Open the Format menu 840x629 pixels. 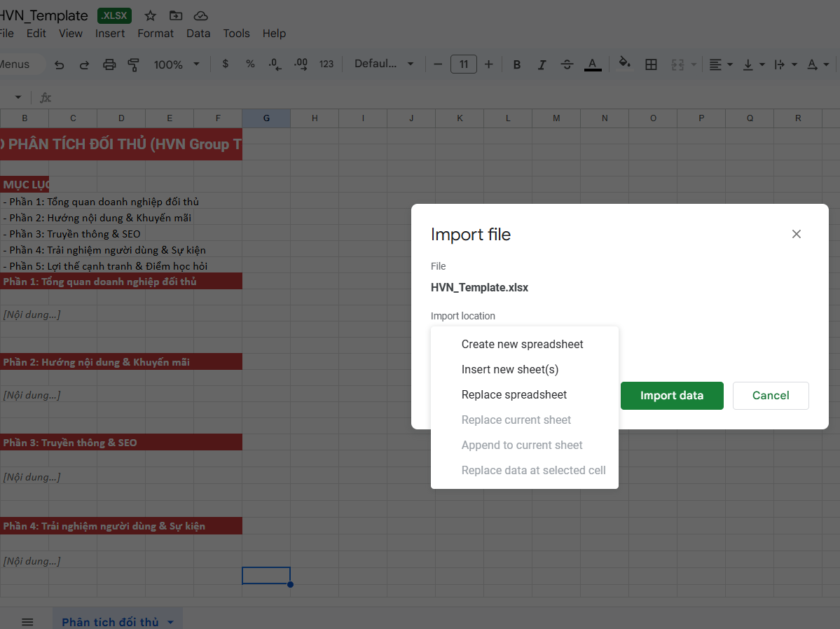(x=156, y=33)
